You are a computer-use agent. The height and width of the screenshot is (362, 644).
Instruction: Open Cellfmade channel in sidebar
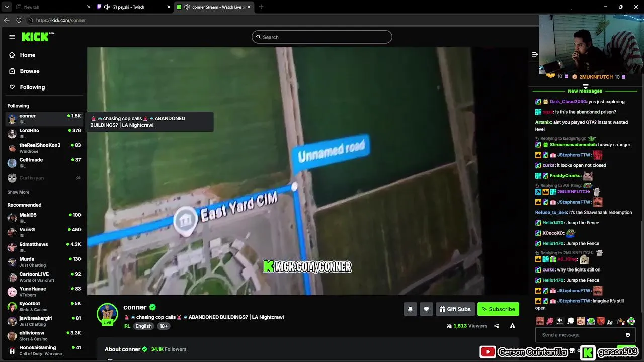tap(44, 162)
